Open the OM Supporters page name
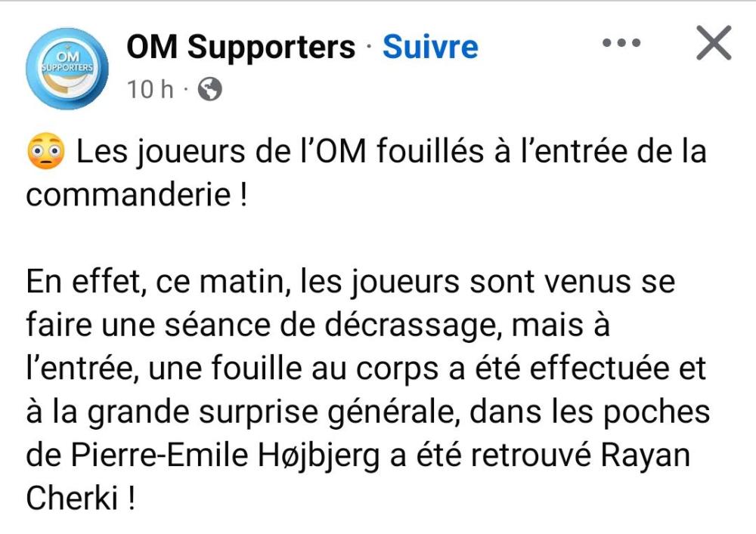This screenshot has height=534, width=756. pos(240,47)
